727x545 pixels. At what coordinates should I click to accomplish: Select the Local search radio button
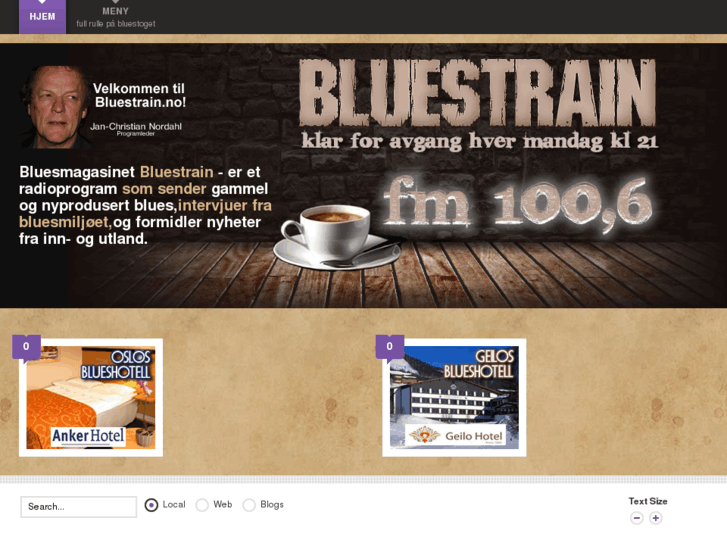151,505
